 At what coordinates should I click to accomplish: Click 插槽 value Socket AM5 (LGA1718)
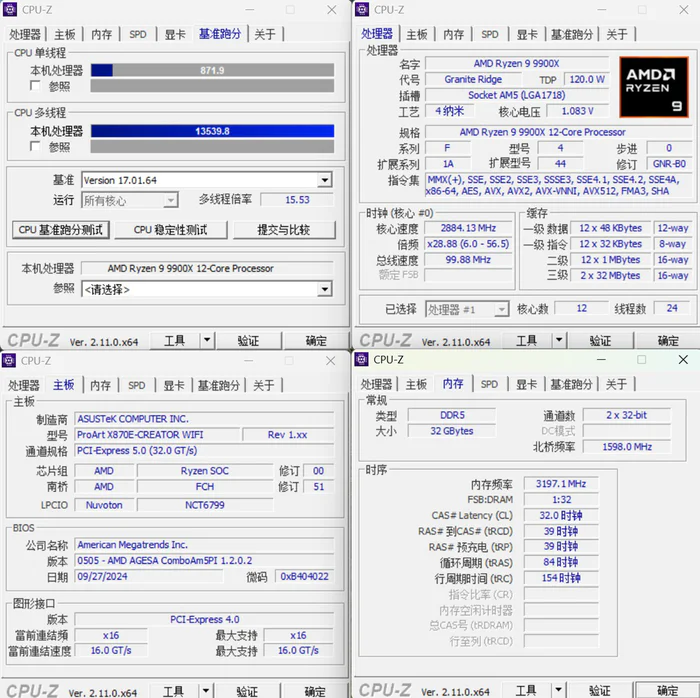coord(516,95)
